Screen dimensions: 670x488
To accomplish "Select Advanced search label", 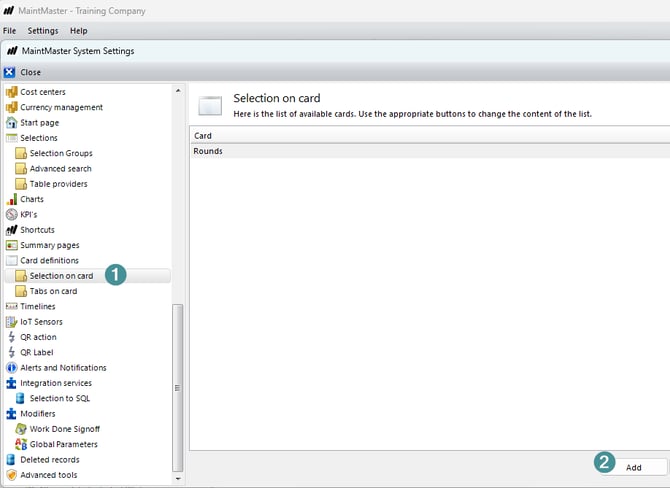I will [61, 168].
